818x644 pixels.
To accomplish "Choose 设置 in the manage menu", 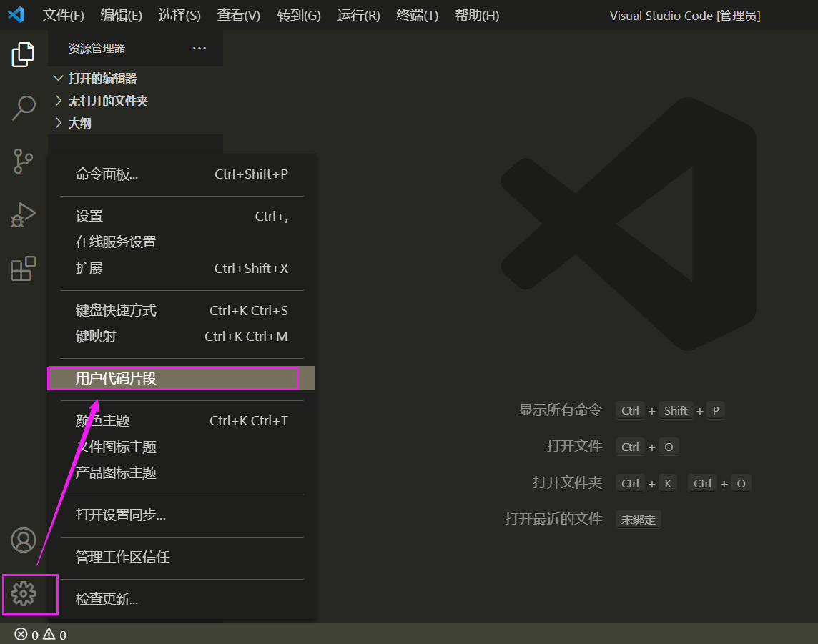I will (182, 216).
